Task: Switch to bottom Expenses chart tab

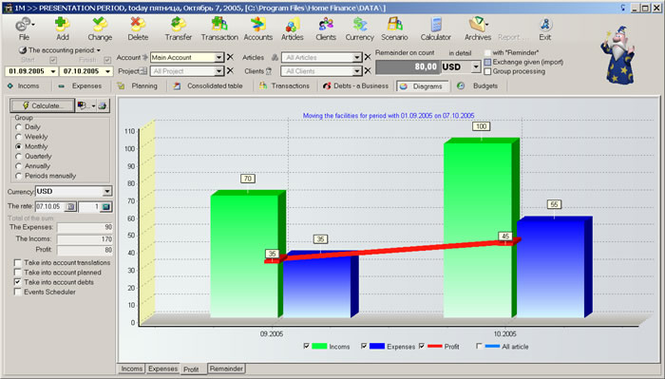Action: [x=163, y=369]
